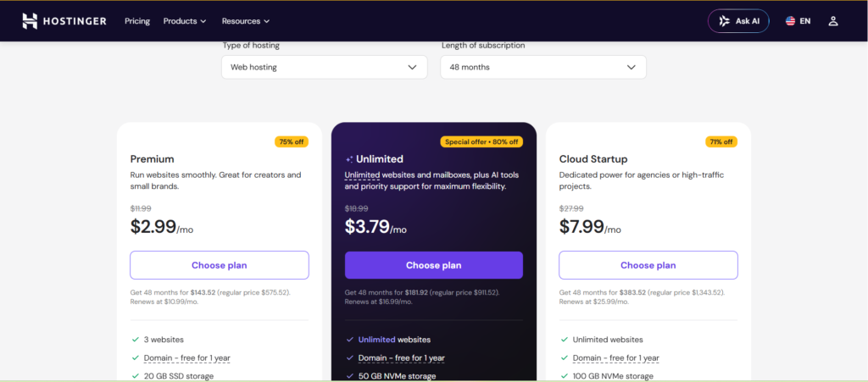Click the $7.99/mo price

[590, 227]
